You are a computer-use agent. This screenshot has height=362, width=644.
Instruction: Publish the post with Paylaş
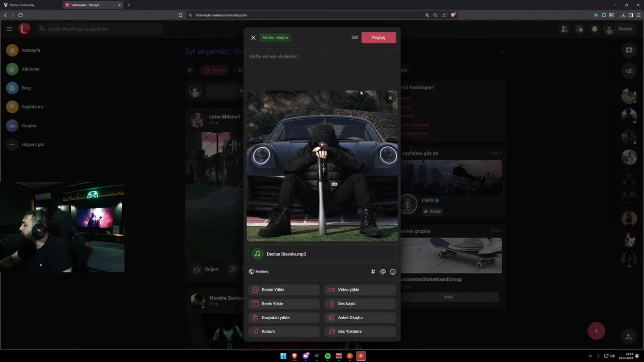tap(378, 38)
